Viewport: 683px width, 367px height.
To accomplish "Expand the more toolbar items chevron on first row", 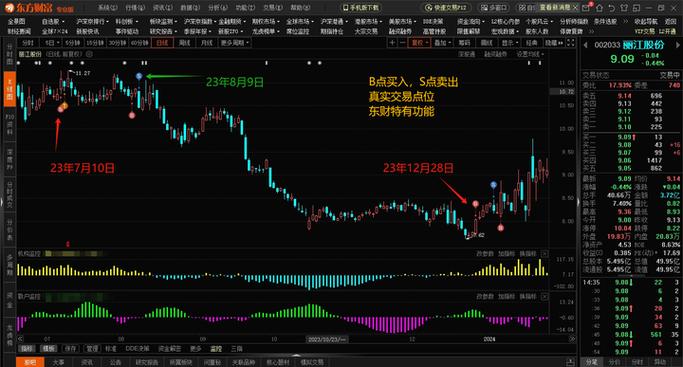I will tap(626, 21).
